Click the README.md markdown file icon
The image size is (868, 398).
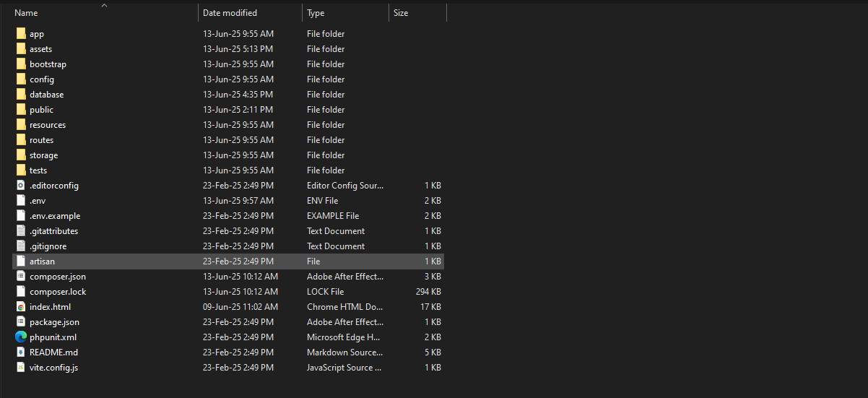pyautogui.click(x=21, y=352)
